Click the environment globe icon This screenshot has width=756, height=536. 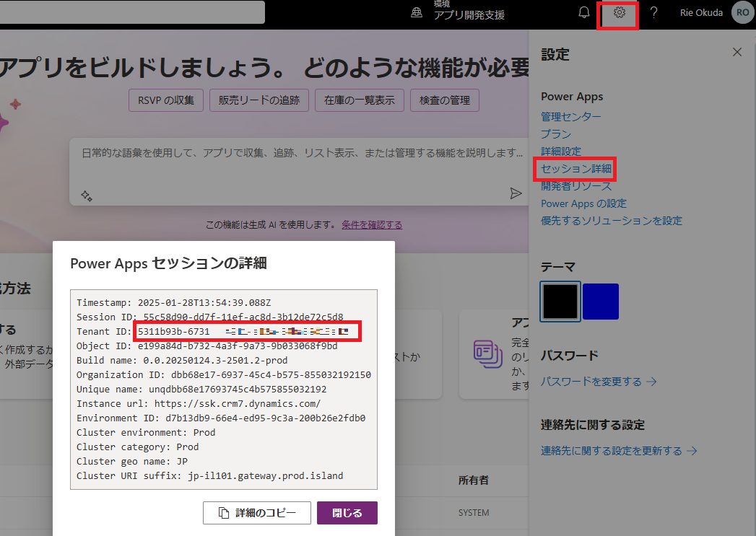point(417,13)
